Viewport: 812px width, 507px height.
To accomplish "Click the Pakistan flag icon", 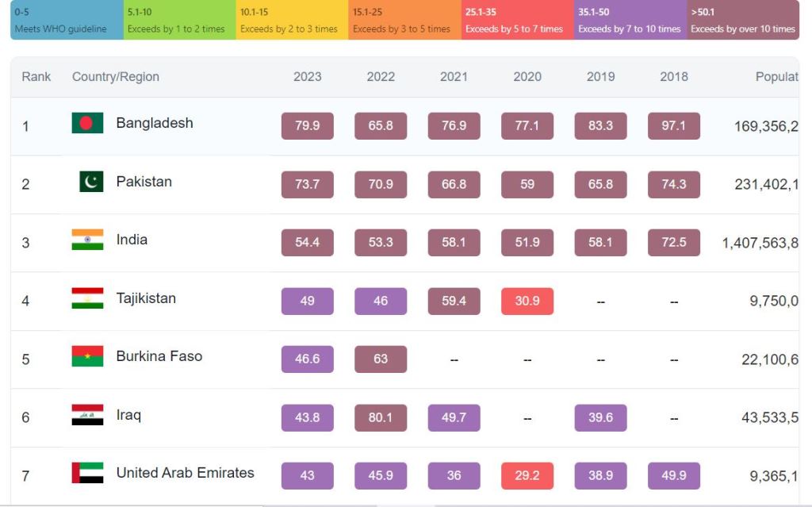I will tap(91, 182).
